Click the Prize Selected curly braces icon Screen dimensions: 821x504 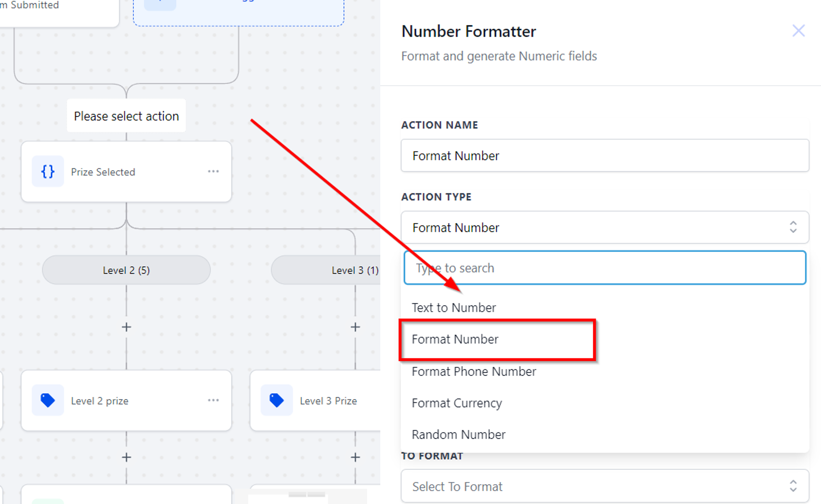tap(48, 171)
